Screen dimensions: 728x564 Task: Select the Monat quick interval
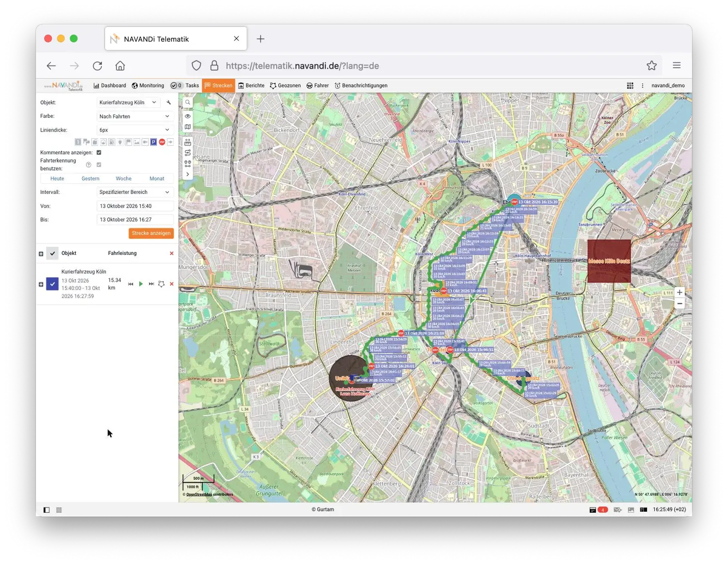(157, 178)
